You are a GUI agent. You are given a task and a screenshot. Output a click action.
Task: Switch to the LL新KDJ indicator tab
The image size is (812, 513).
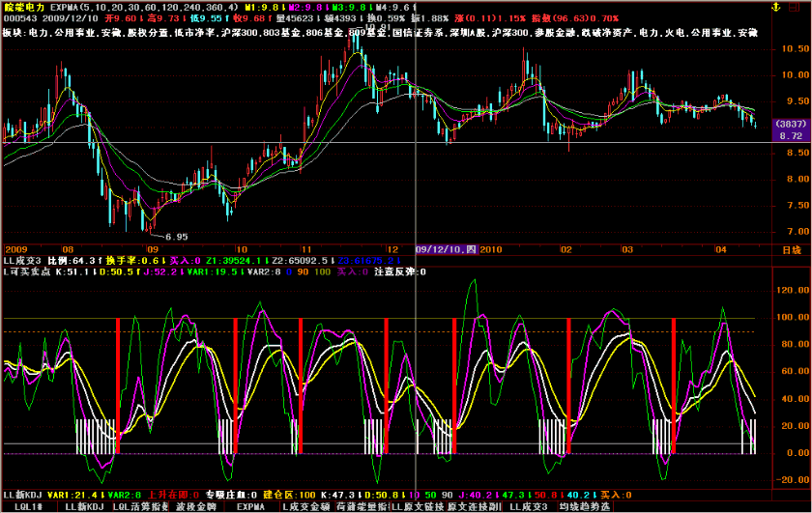[84, 506]
